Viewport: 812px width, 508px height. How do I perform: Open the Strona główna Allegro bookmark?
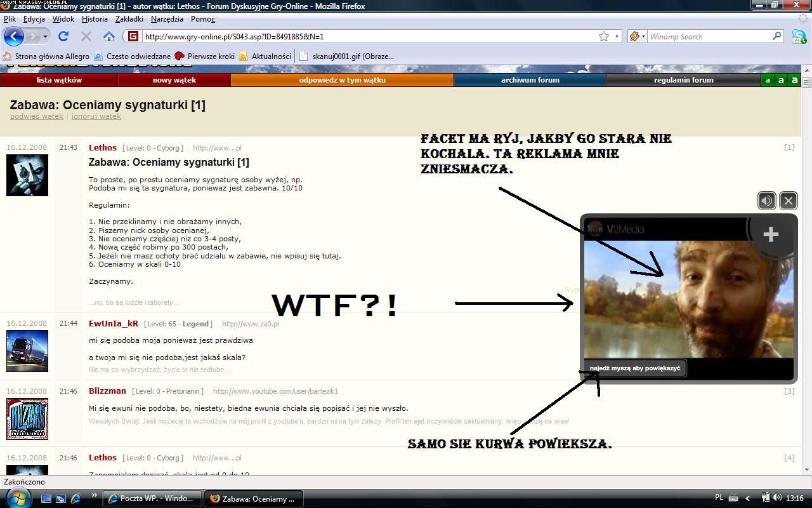coord(46,56)
